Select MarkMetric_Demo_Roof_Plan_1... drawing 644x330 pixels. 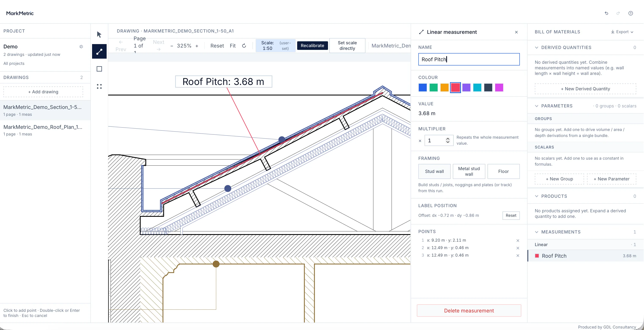pos(45,130)
